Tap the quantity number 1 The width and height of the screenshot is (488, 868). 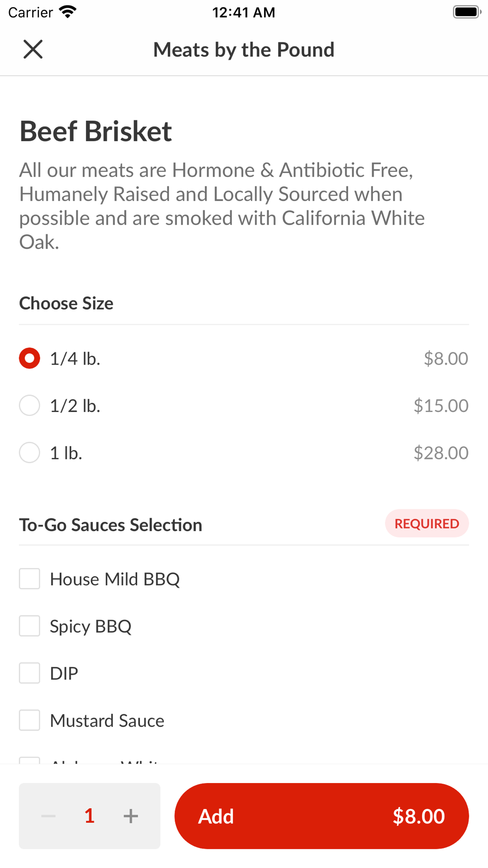tap(89, 816)
